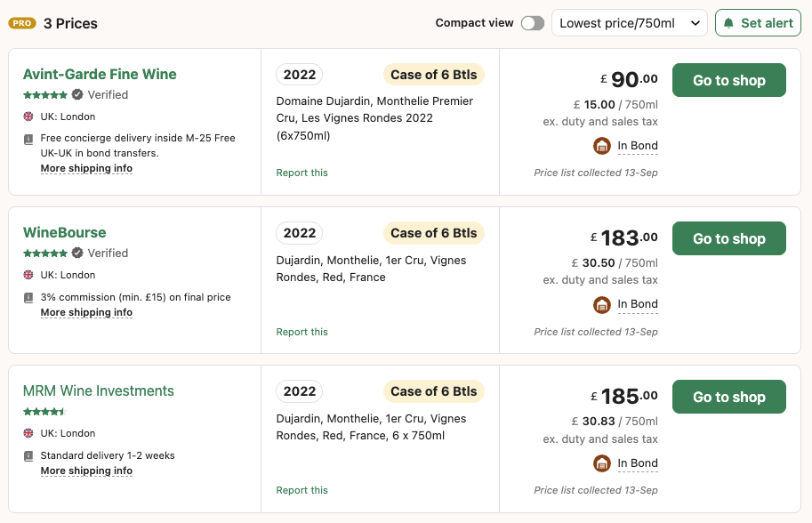
Task: Toggle the Compact view switch
Action: (x=533, y=23)
